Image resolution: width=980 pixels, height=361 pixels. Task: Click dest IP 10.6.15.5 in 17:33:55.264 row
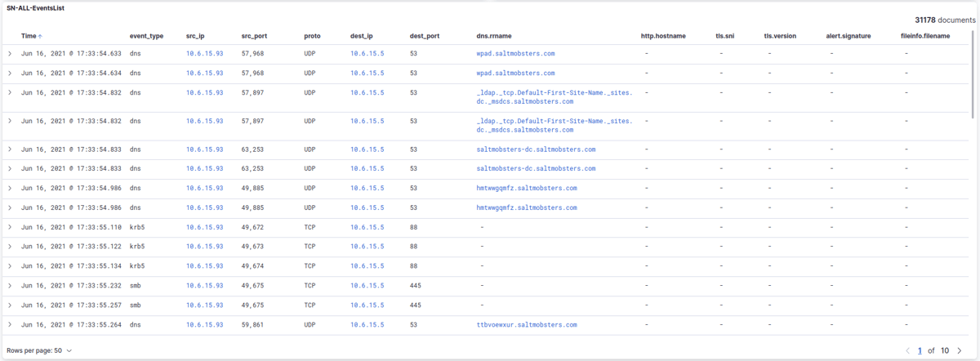(367, 324)
